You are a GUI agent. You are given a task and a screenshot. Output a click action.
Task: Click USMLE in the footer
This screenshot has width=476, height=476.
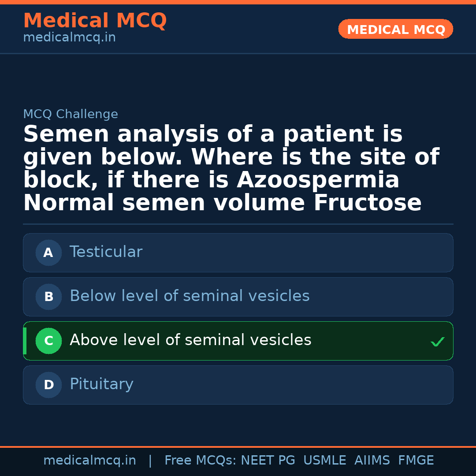324,461
